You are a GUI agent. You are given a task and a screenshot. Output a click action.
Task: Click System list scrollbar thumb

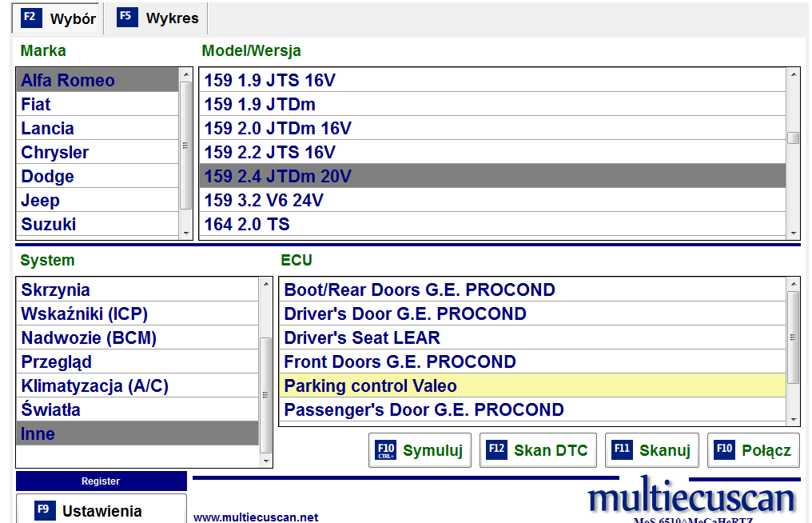tap(266, 395)
